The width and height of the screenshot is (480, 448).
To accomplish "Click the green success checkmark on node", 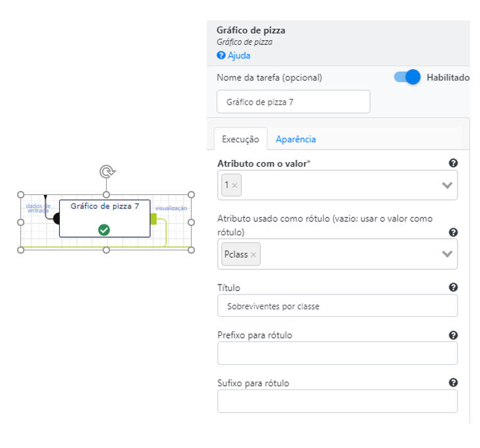I will [x=104, y=230].
